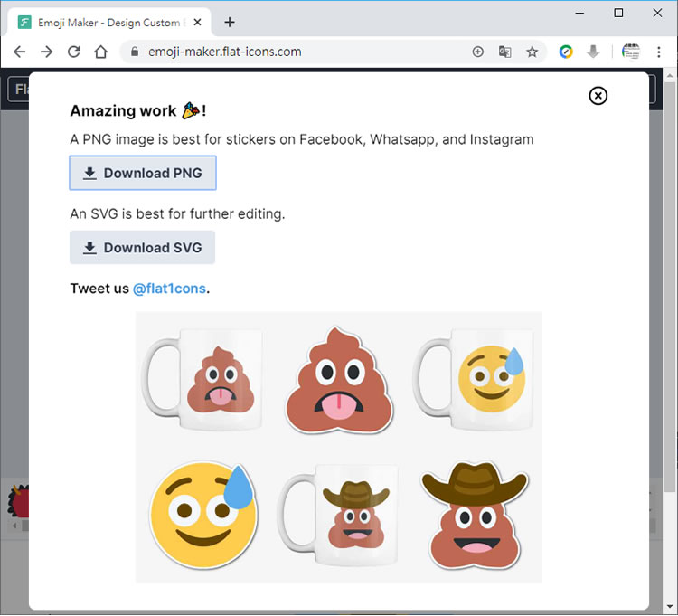678x616 pixels.
Task: Click the install app plus icon
Action: pos(478,52)
